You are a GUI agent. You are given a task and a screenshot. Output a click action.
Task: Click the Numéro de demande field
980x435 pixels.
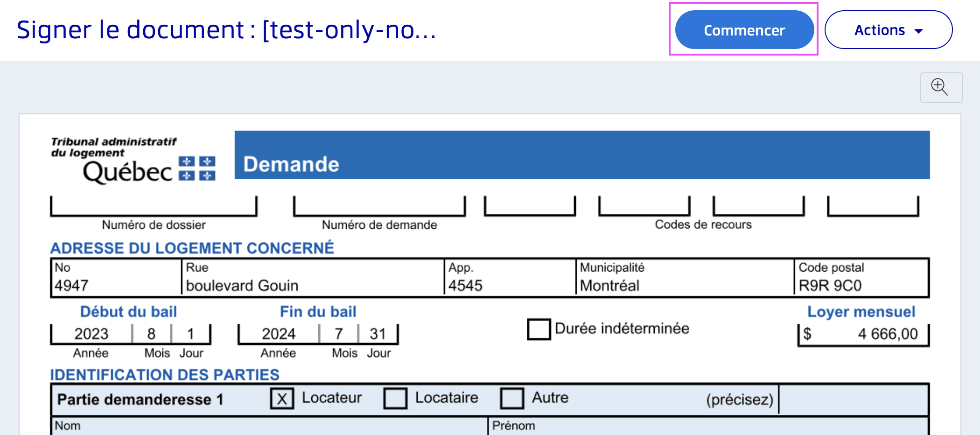pos(379,206)
